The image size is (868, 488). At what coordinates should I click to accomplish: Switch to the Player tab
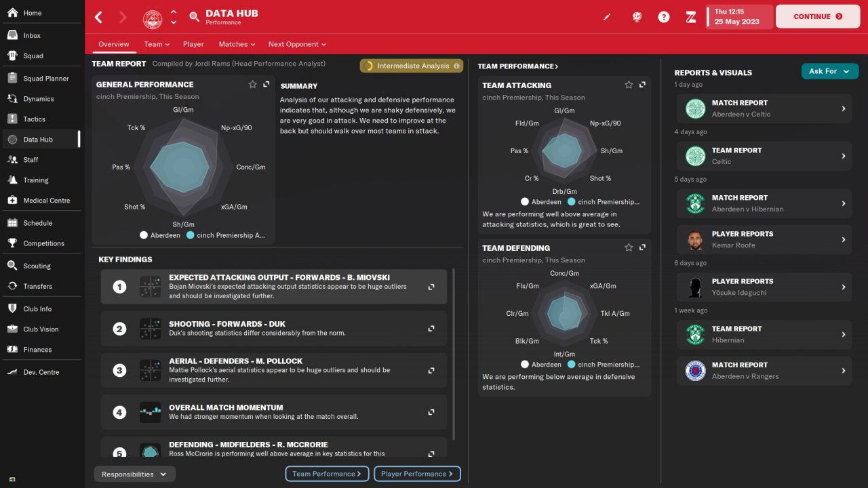pos(193,44)
